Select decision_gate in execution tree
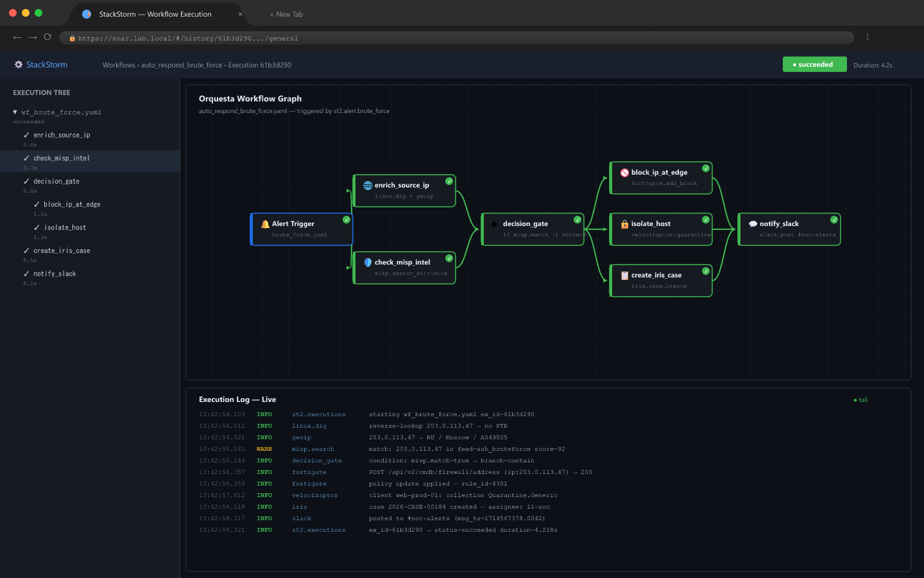 point(90,185)
